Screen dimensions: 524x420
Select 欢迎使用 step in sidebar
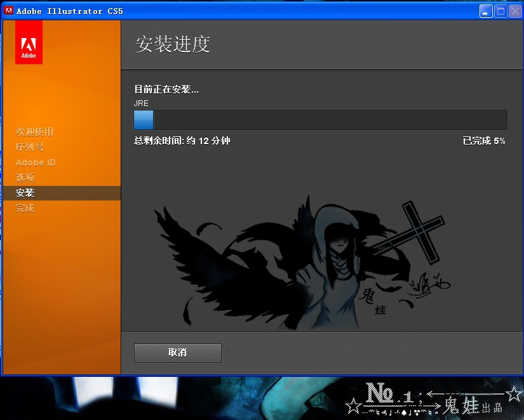coord(34,131)
